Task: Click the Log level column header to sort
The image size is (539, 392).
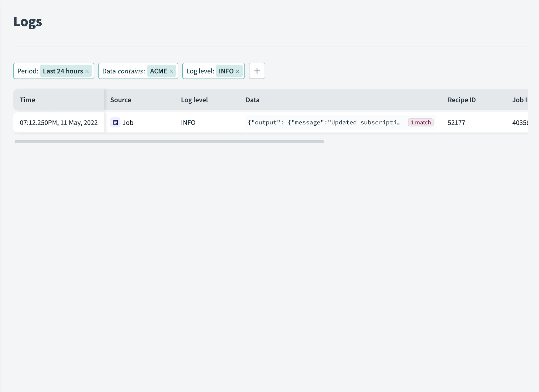Action: (x=194, y=100)
